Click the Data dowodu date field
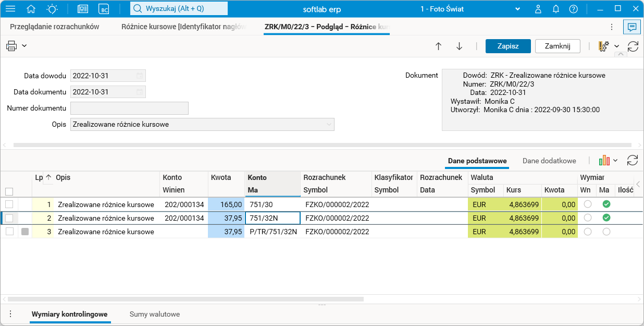 coord(108,76)
